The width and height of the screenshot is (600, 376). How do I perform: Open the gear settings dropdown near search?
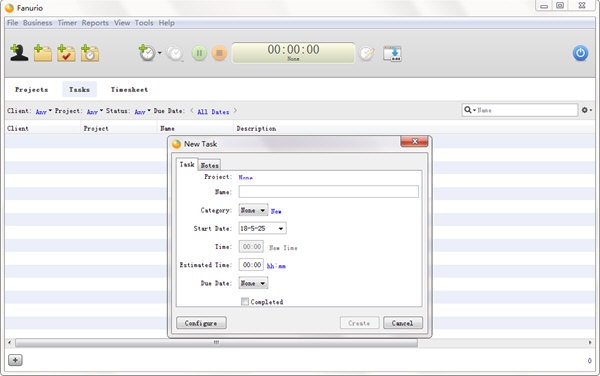point(587,110)
